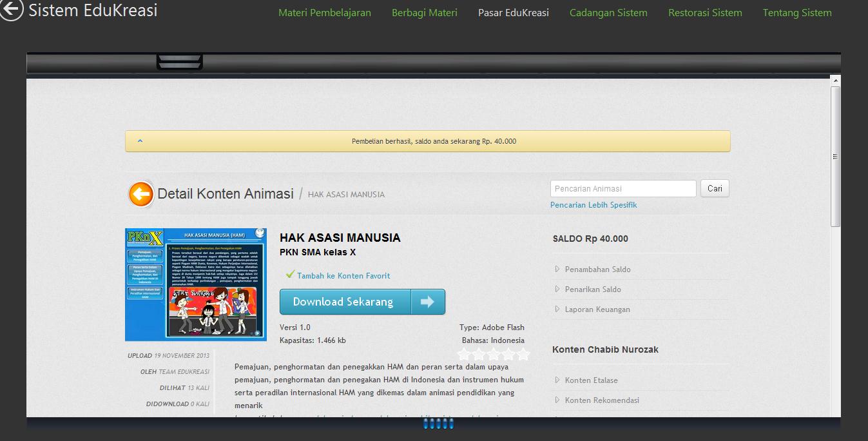Click the DILIHAT 13 KALI text
Screen dimensions: 868x441
(x=184, y=388)
